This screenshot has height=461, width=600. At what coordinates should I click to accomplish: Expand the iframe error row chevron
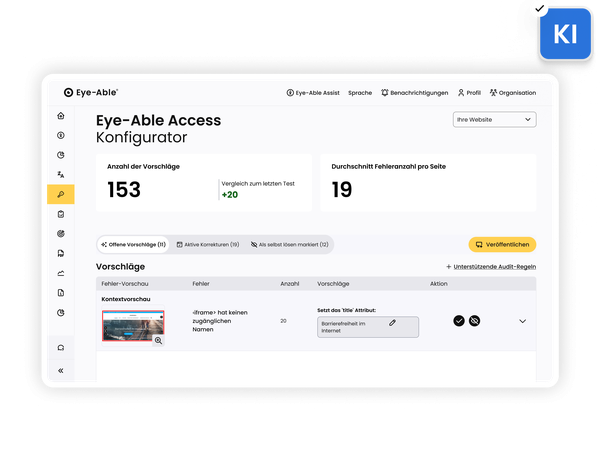tap(522, 321)
